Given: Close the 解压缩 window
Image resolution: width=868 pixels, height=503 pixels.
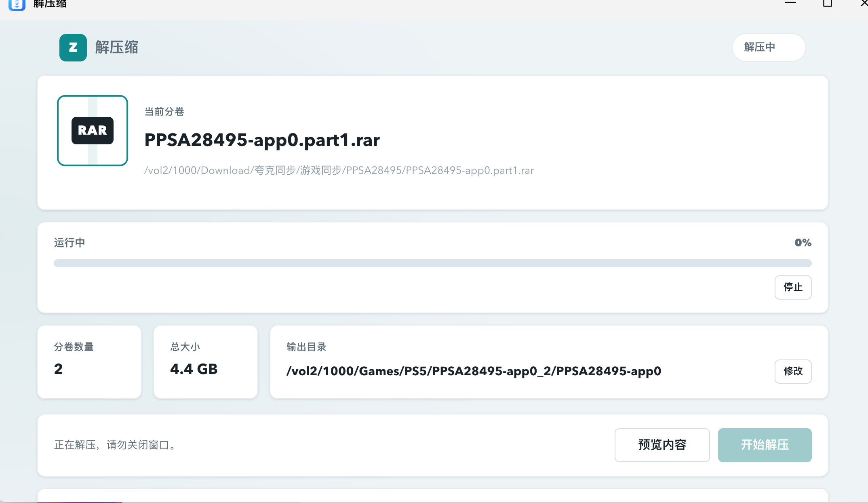Looking at the screenshot, I should click(x=864, y=3).
